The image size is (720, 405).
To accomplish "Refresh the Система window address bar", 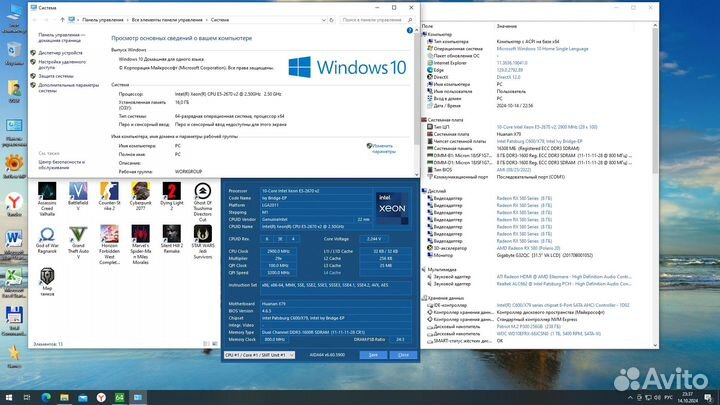I will [x=332, y=20].
